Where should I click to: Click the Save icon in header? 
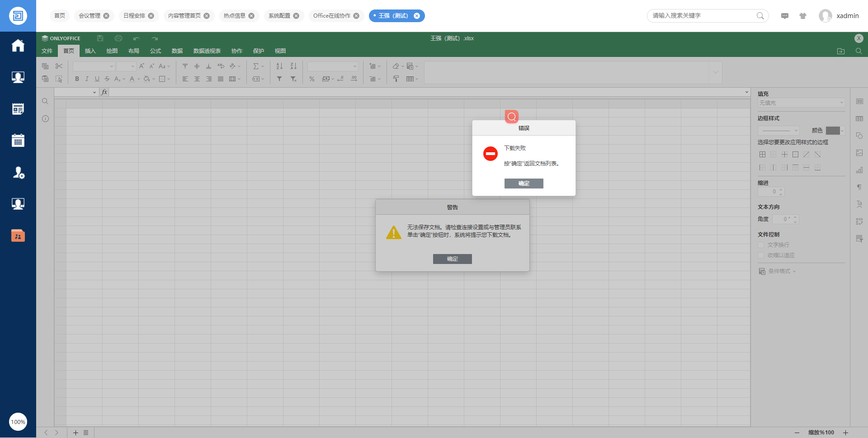tap(100, 38)
